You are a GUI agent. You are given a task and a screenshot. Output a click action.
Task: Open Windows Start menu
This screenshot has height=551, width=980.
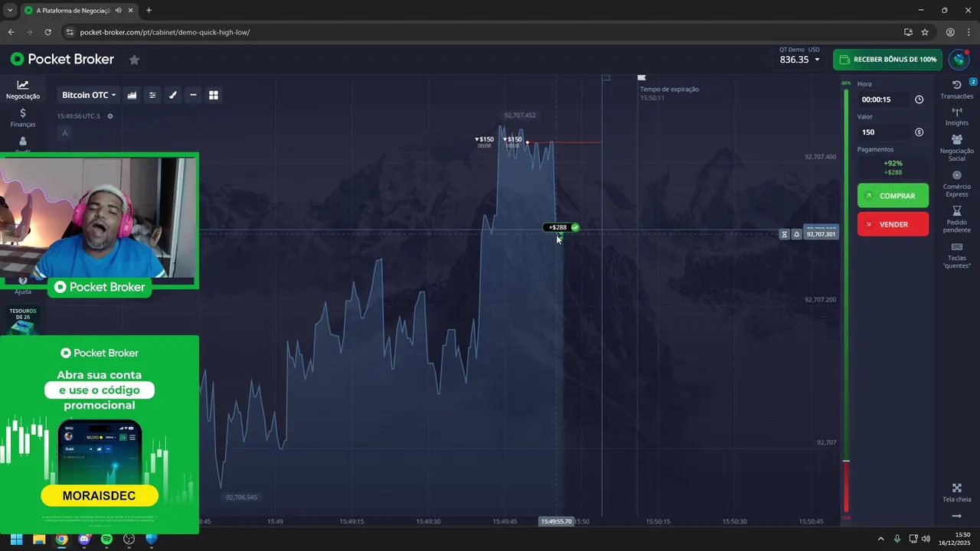pyautogui.click(x=17, y=539)
